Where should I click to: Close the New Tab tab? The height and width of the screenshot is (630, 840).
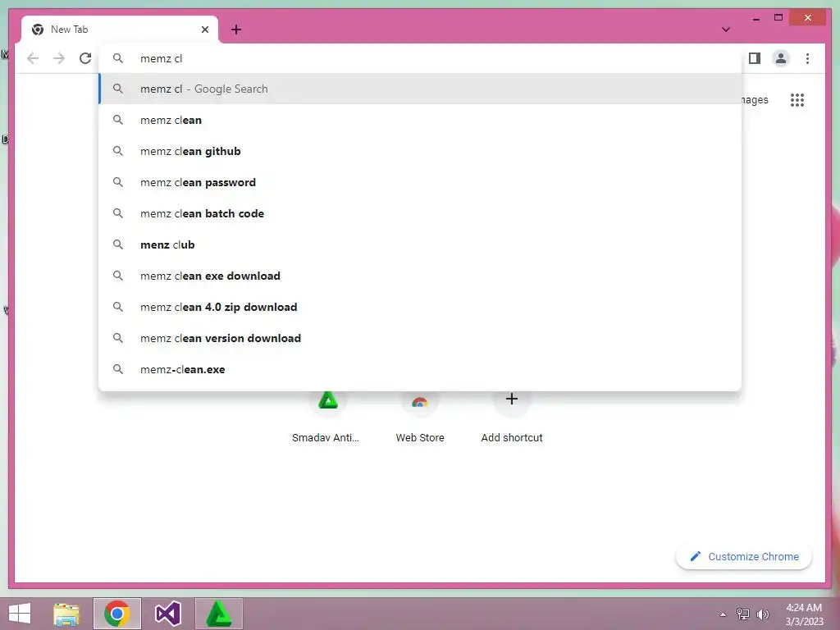[x=204, y=30]
